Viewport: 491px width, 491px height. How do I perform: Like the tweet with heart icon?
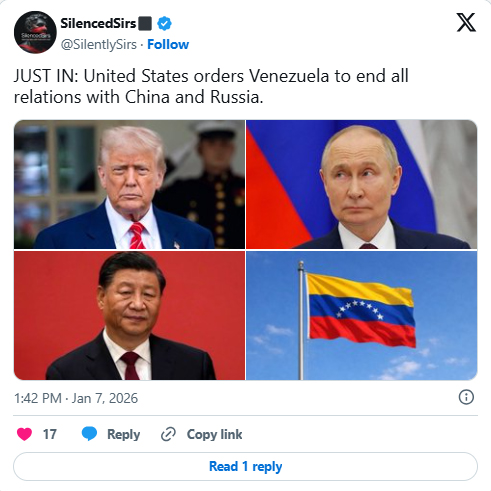[x=24, y=434]
